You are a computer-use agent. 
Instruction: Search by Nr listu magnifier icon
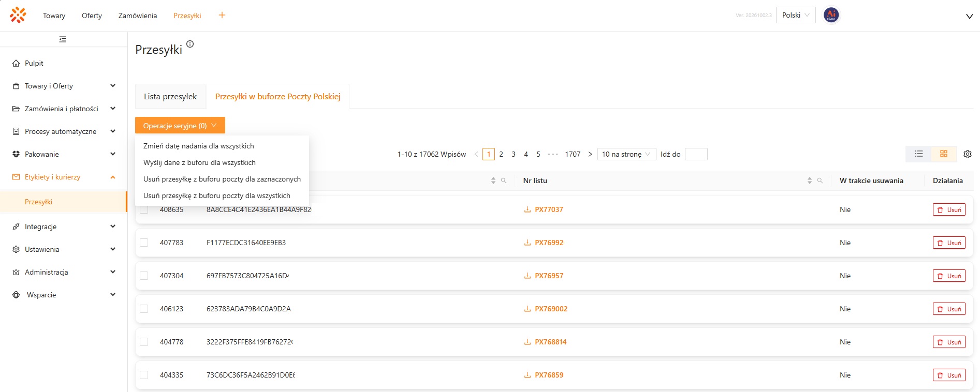[x=820, y=180]
